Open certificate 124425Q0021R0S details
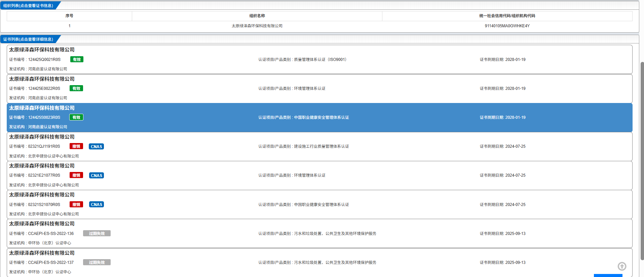This screenshot has height=277, width=644. pyautogui.click(x=319, y=59)
